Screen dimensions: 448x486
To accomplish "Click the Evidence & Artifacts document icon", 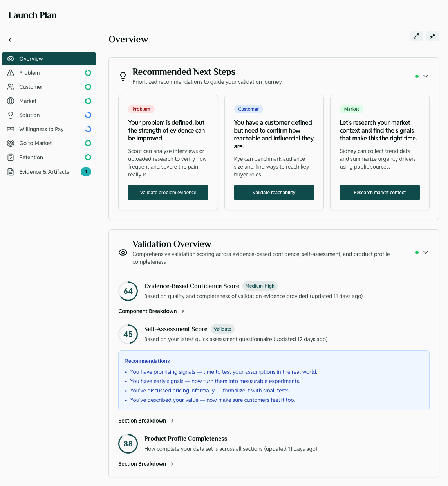I will point(11,171).
